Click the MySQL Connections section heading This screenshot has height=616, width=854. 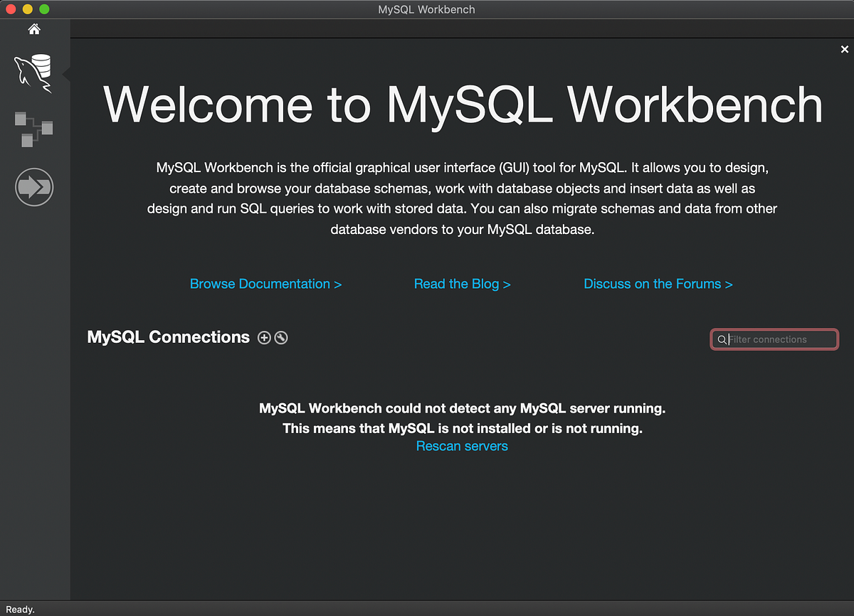click(x=168, y=337)
